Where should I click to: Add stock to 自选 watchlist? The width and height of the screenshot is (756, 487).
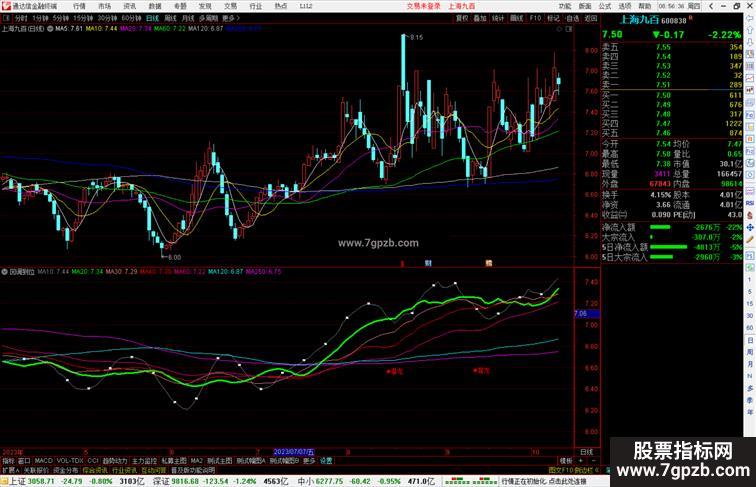[572, 18]
